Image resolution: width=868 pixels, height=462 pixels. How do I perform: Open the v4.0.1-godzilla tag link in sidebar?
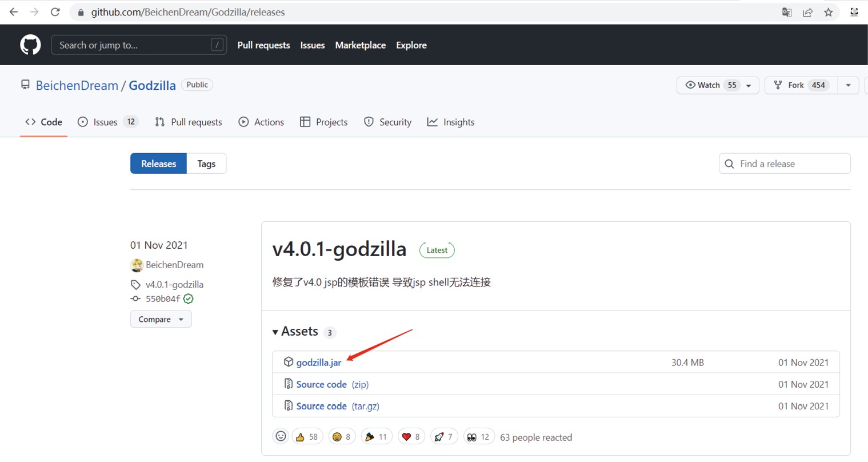point(174,285)
